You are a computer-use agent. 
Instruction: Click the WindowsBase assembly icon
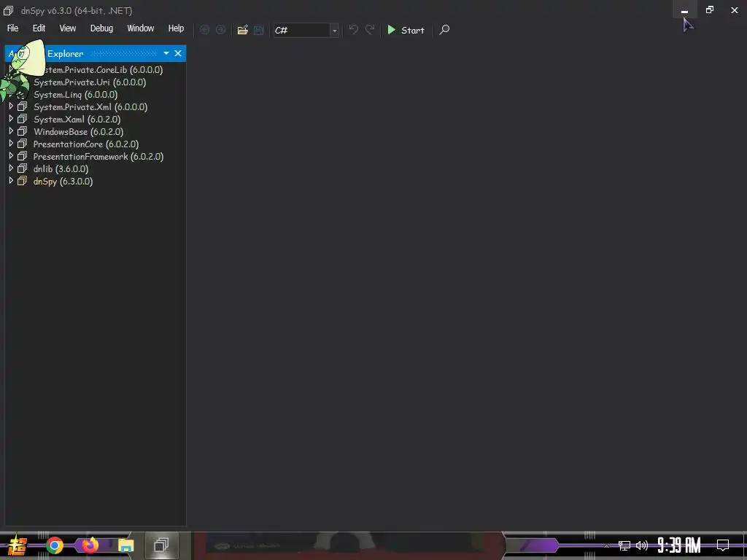22,131
